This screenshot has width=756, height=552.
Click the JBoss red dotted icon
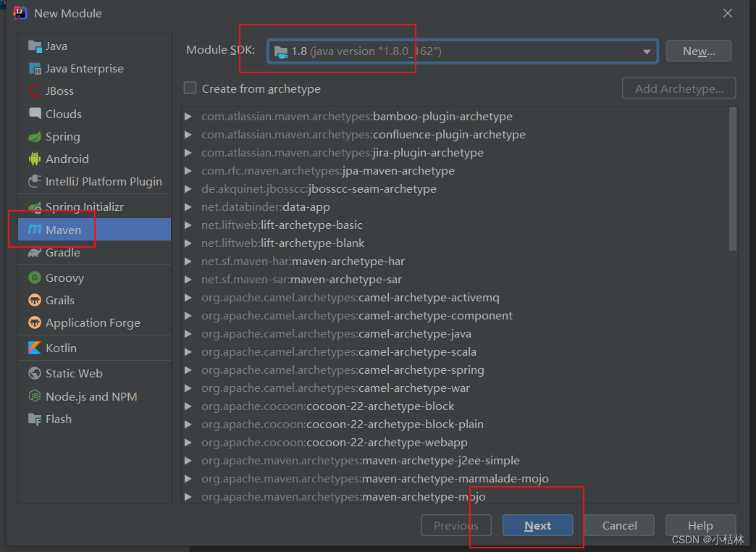tap(35, 91)
